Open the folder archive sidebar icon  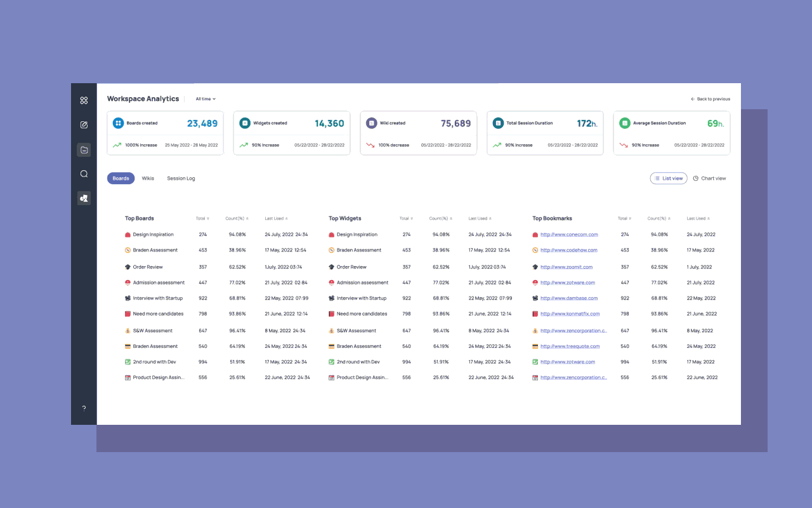click(x=84, y=150)
